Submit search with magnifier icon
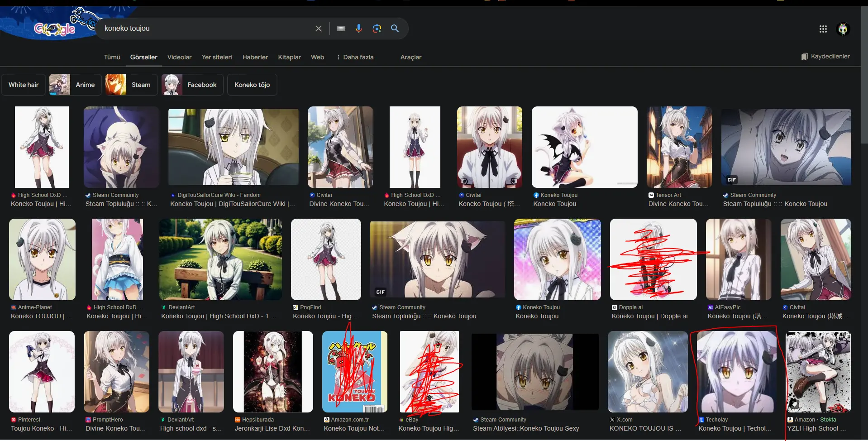This screenshot has width=868, height=441. coord(395,29)
